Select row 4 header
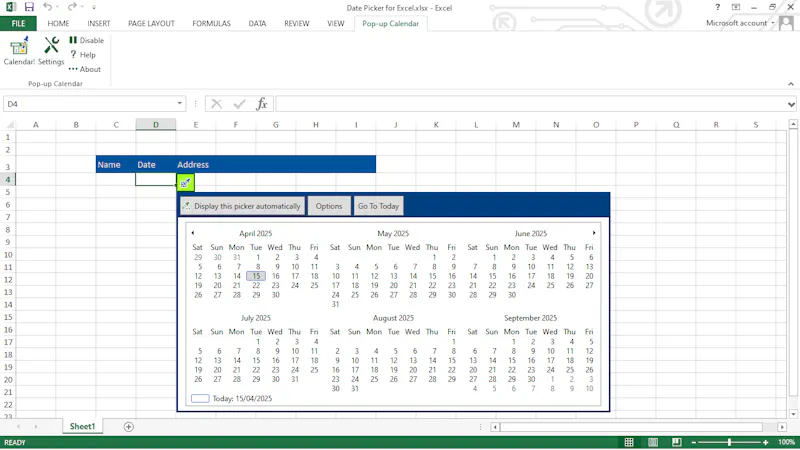The width and height of the screenshot is (800, 450). (8, 179)
